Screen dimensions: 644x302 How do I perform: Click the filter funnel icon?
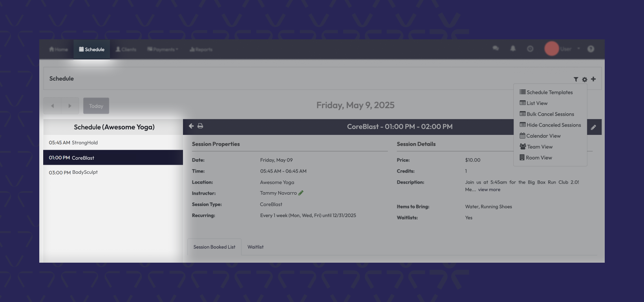[x=576, y=79]
